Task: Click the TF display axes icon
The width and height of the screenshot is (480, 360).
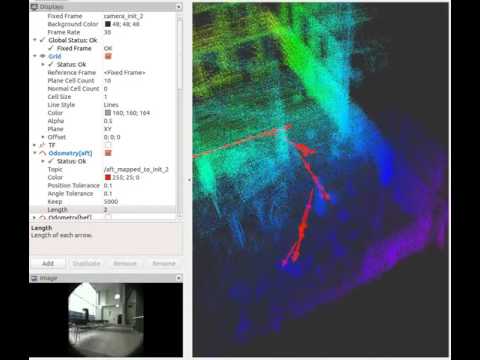Action: click(x=42, y=145)
